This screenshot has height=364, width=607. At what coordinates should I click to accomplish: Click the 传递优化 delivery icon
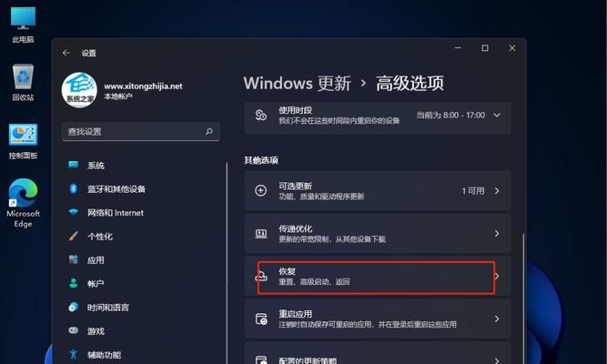pos(260,234)
